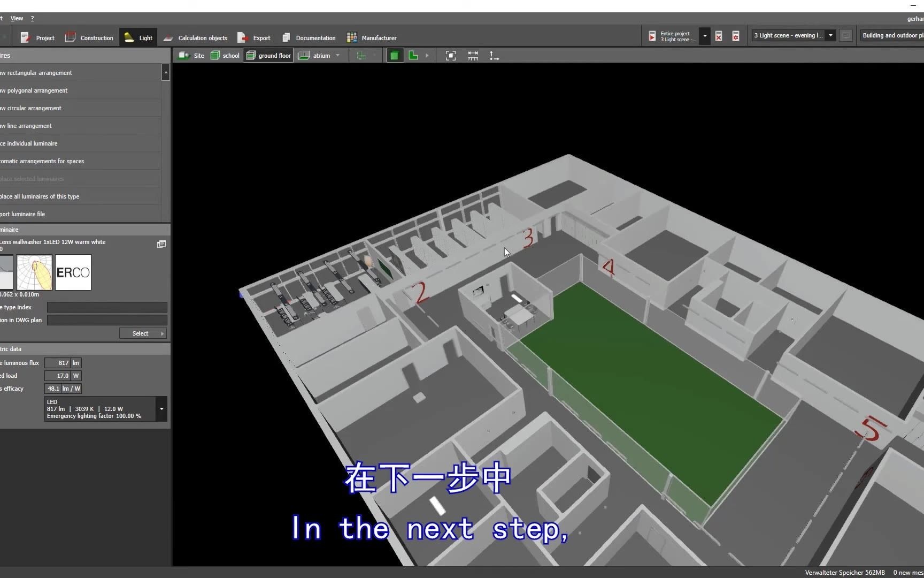Choose place individual luminaire
This screenshot has width=924, height=578.
(80, 143)
